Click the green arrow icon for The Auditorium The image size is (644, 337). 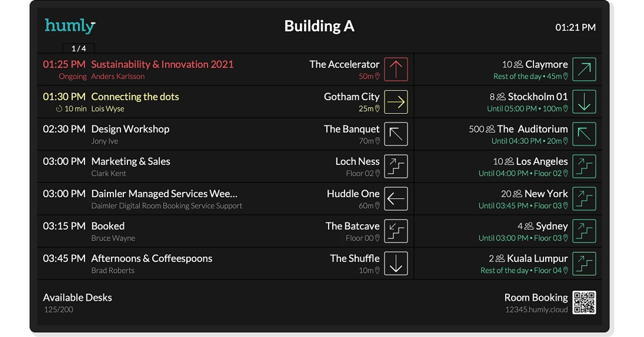(584, 134)
